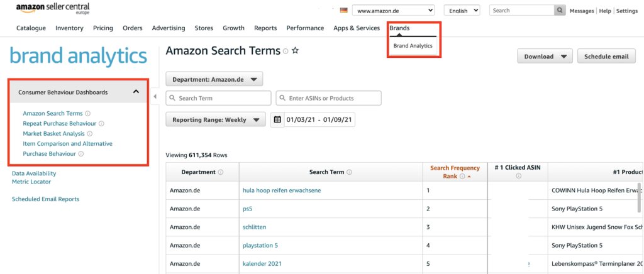Viewport: 644px width, 274px height.
Task: Click 'COWINN Hula Hoop Reifen' product cell
Action: (x=596, y=190)
